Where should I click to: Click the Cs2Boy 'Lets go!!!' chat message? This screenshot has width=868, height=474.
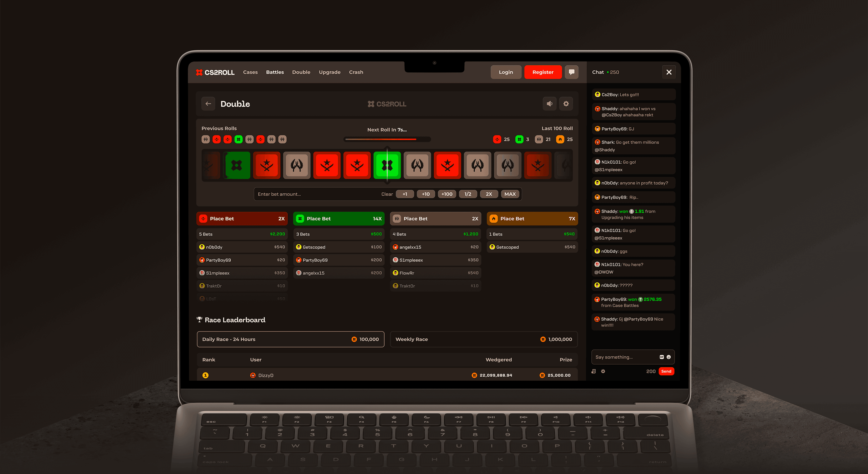coord(633,94)
